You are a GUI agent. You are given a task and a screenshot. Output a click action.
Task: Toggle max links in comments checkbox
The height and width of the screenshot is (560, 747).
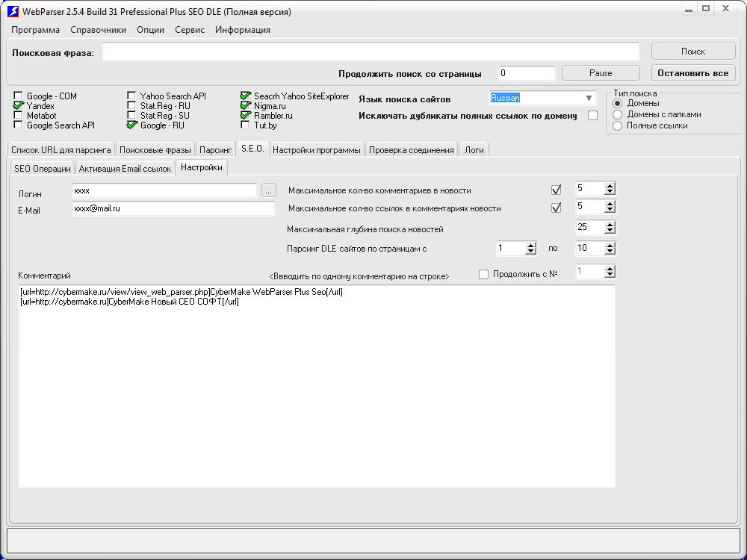(x=556, y=208)
